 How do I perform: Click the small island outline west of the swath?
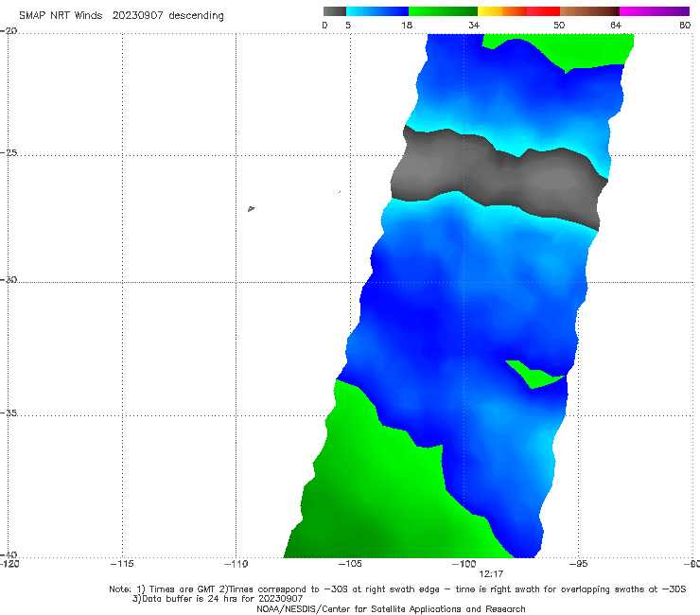pos(251,208)
